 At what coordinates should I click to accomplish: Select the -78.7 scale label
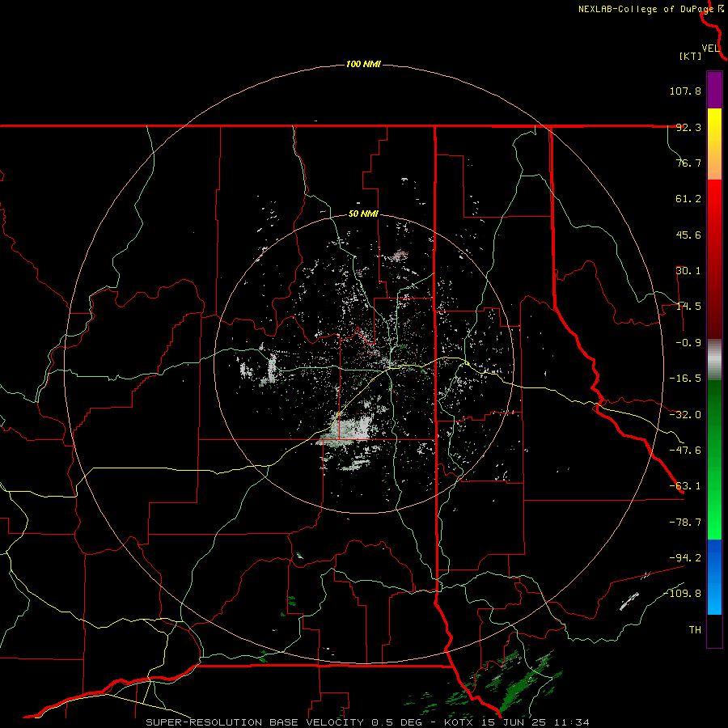(685, 523)
